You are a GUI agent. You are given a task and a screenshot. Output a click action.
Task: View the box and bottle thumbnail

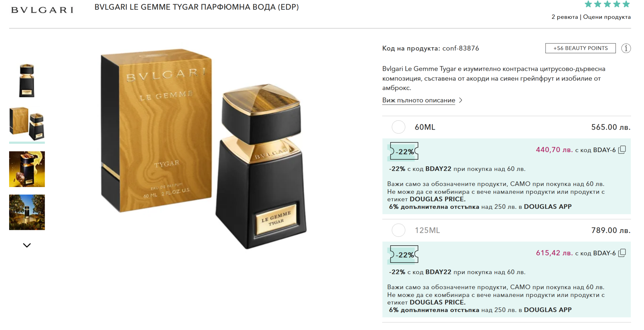(27, 124)
